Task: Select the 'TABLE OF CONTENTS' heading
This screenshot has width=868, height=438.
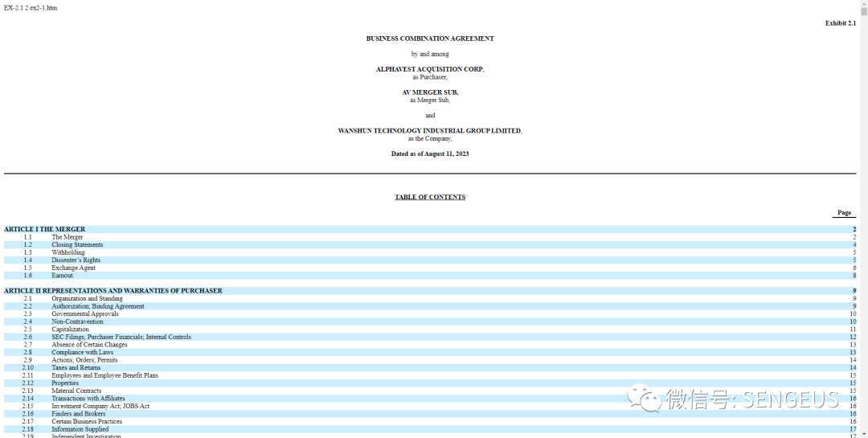Action: (430, 197)
